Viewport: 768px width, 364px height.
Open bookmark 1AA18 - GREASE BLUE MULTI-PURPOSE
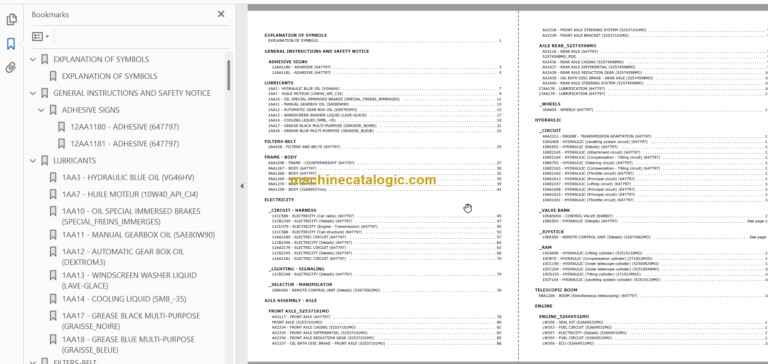pyautogui.click(x=128, y=345)
